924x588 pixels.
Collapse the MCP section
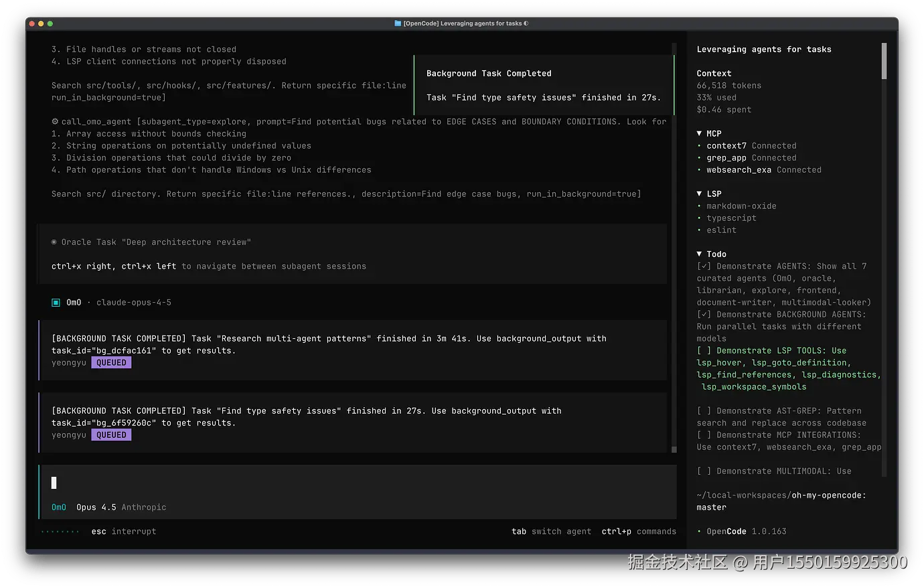(x=700, y=134)
